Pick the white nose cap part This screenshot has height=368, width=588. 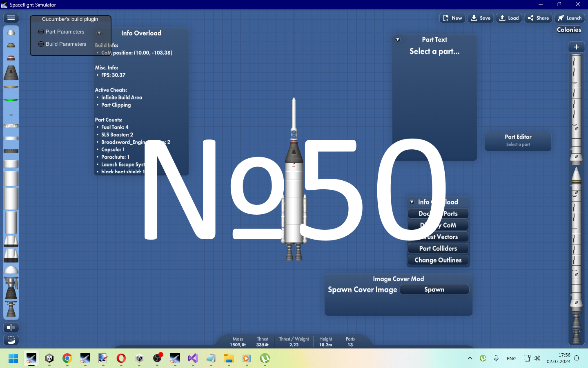point(11,32)
